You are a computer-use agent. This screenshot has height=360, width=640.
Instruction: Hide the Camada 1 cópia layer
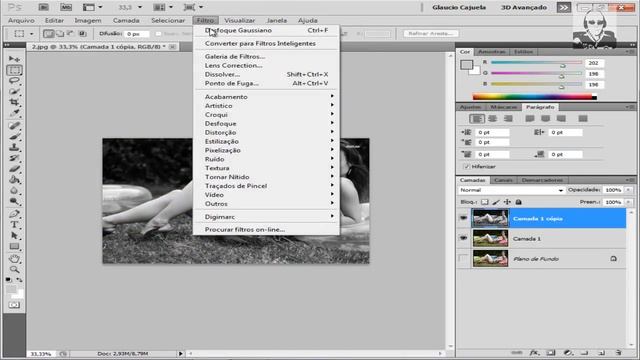pos(463,218)
